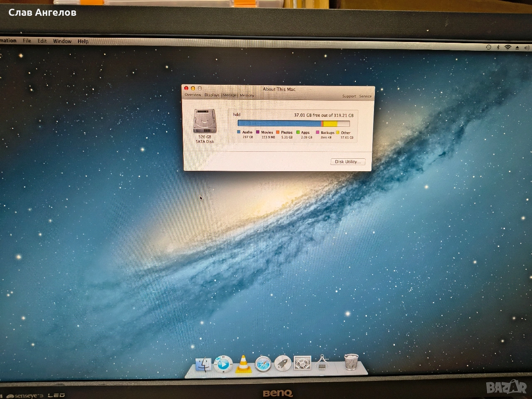The height and width of the screenshot is (399, 532).
Task: Switch to the Displays tab
Action: pos(212,95)
